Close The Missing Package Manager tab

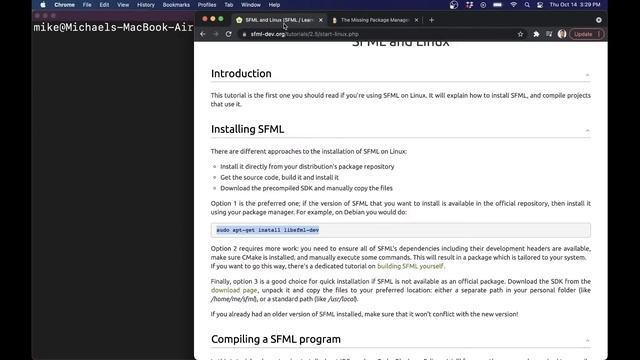pyautogui.click(x=416, y=20)
